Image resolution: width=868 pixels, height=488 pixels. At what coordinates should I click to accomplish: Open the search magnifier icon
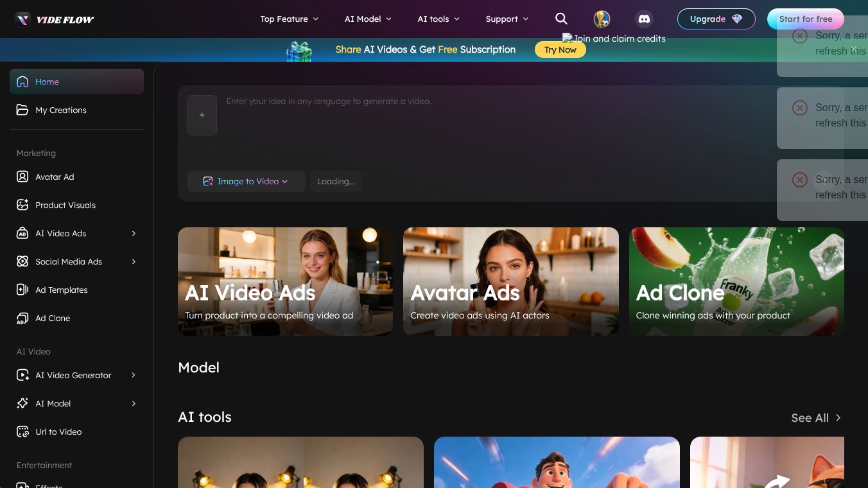(561, 19)
